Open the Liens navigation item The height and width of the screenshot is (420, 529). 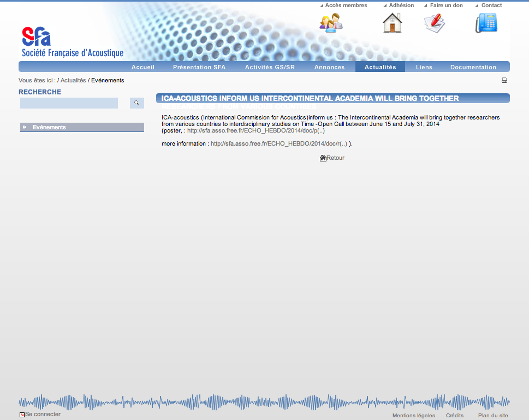click(x=424, y=67)
